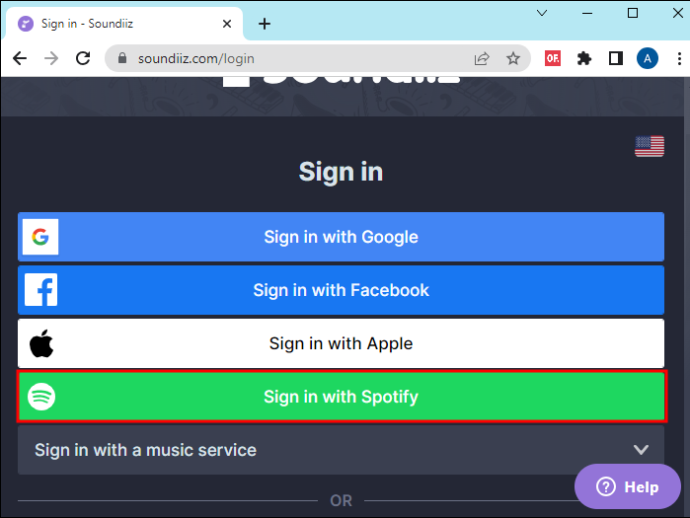Open the Extensions puzzle icon
This screenshot has height=518, width=690.
tap(584, 59)
